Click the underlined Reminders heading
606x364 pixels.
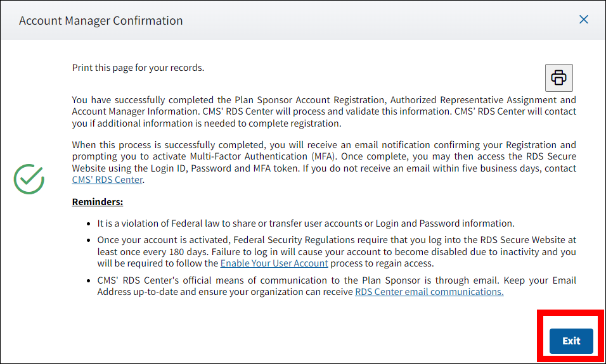tap(97, 202)
